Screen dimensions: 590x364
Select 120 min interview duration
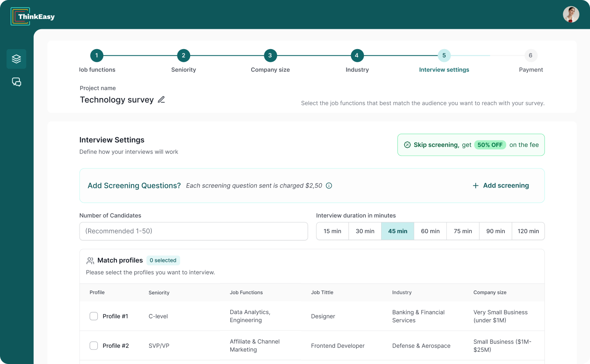point(528,231)
